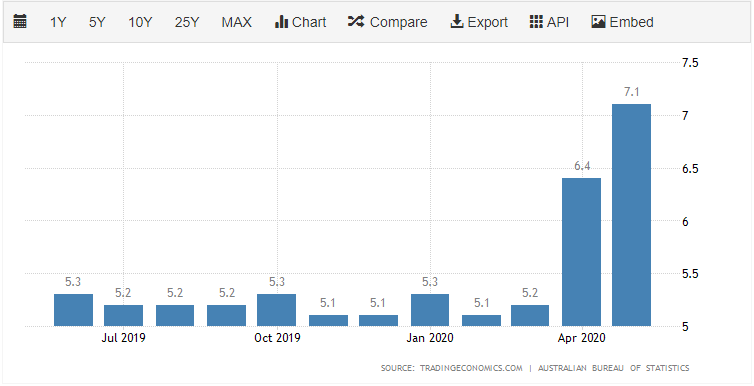Select the 5Y time range
This screenshot has width=754, height=386.
[x=97, y=22]
